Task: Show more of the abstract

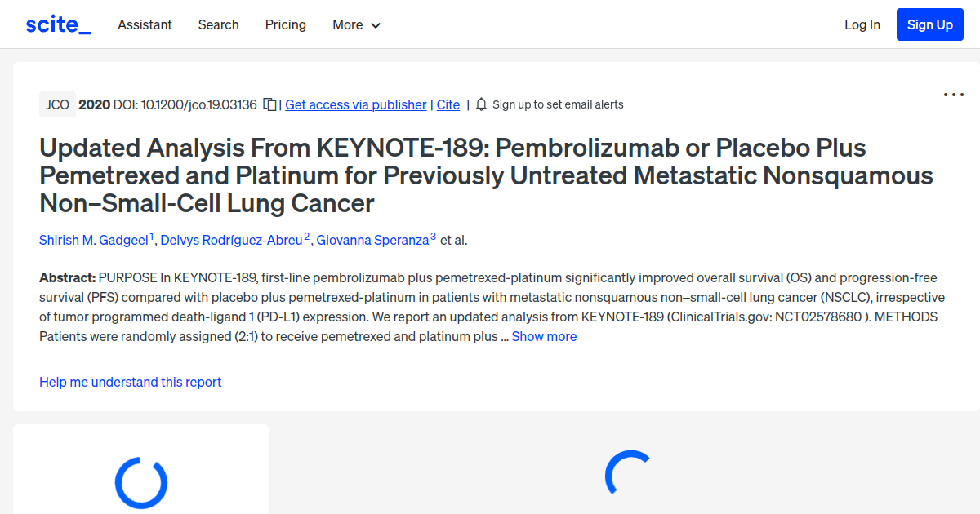Action: [544, 336]
